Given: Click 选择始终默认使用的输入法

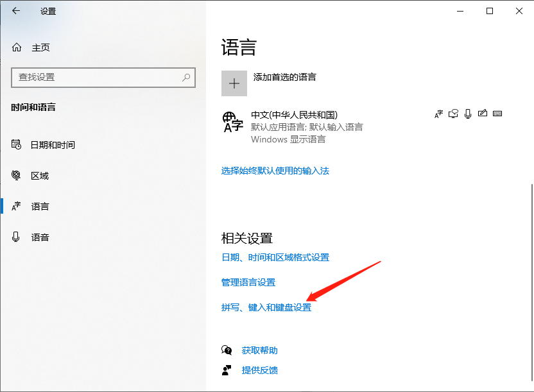Looking at the screenshot, I should click(275, 171).
